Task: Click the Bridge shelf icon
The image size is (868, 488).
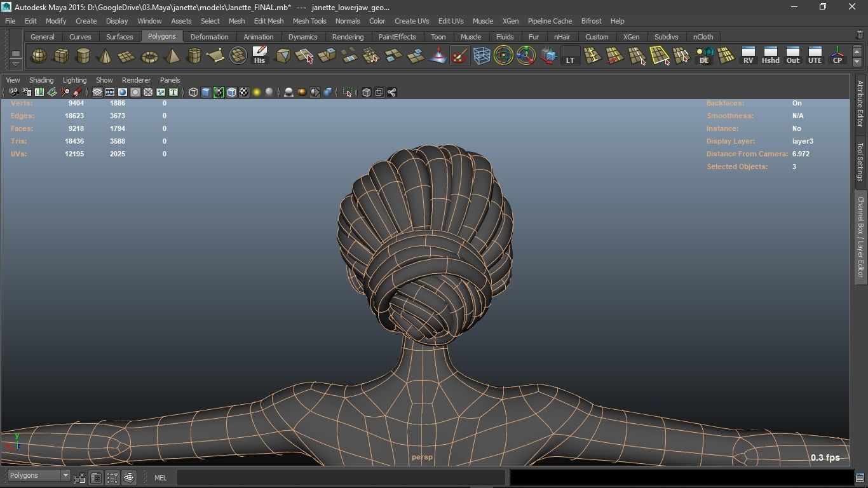Action: coord(349,56)
